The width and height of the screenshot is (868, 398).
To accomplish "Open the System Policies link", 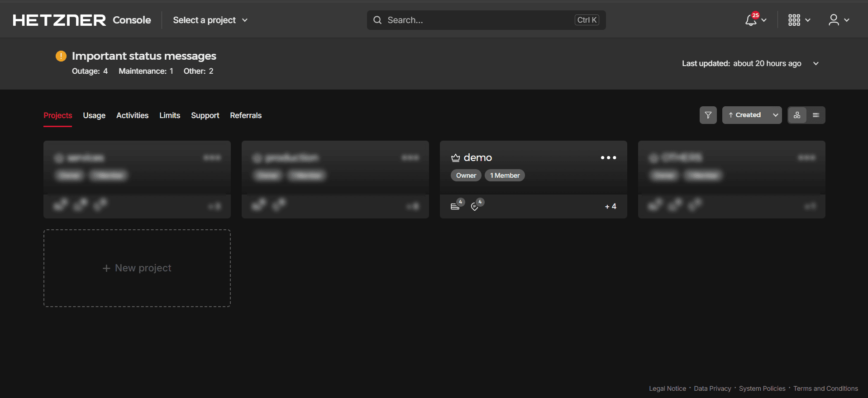I will [x=762, y=389].
